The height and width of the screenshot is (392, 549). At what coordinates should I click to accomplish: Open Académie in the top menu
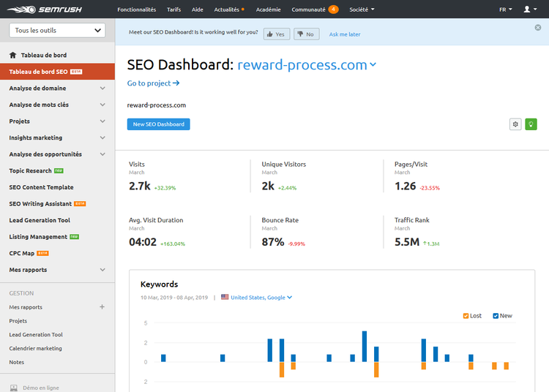(x=268, y=10)
